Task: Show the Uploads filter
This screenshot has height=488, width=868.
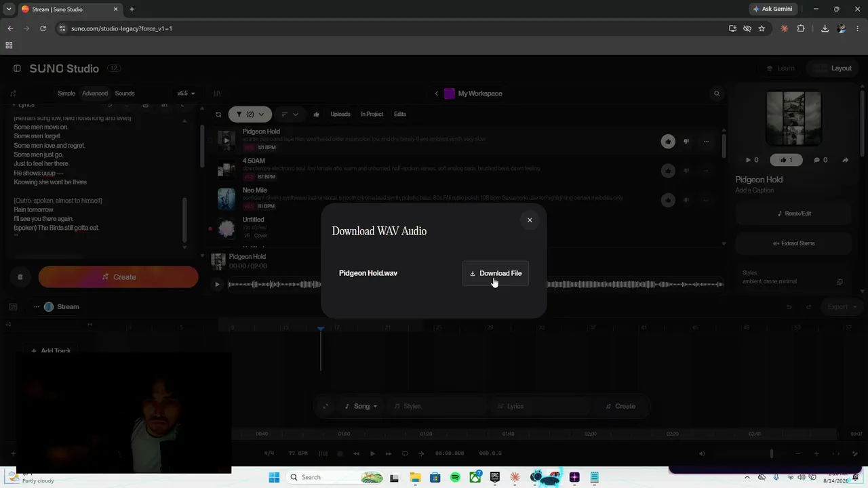Action: (x=340, y=115)
